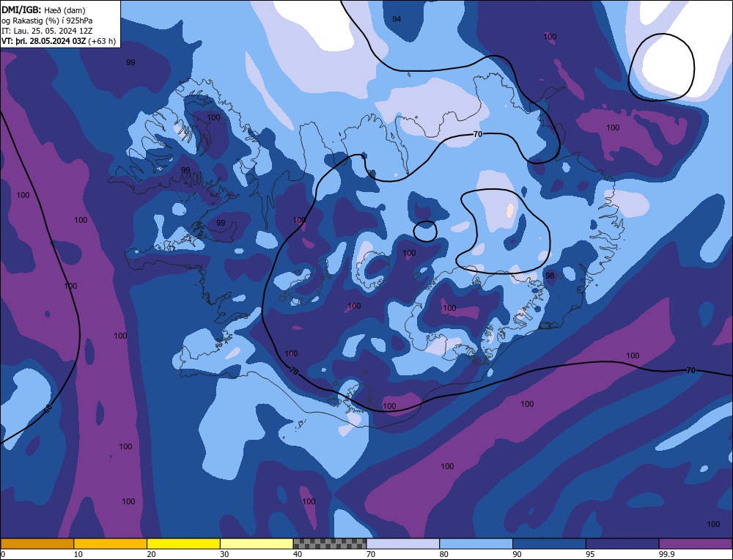Click the "20" legend tick label
The height and width of the screenshot is (560, 733).
(152, 554)
